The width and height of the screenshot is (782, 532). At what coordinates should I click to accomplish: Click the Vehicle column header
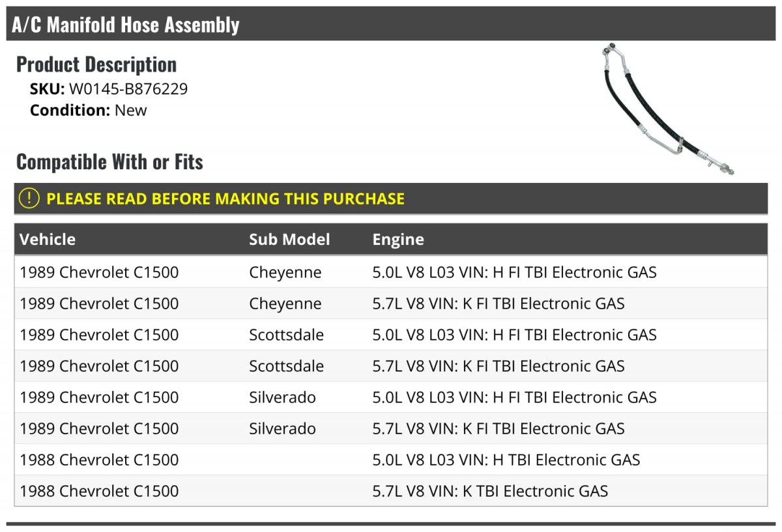click(48, 239)
